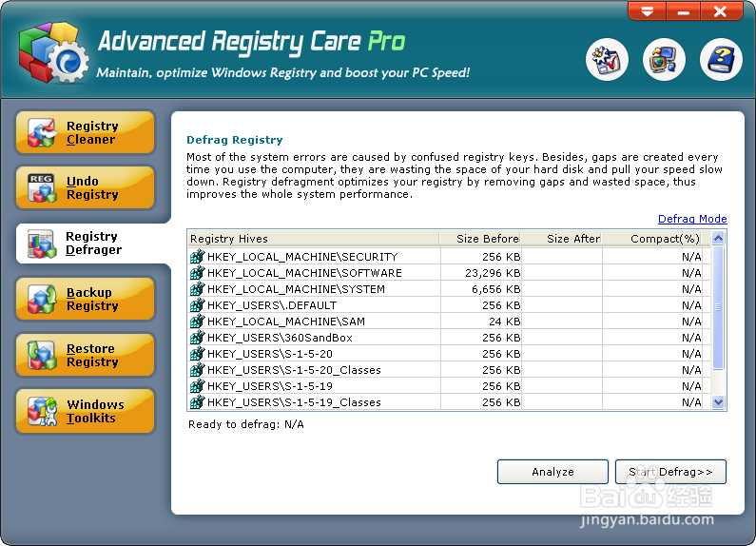Click the hive icon beside HKEY_LOCAL_MACHINE\SOFTWARE
Screen dimensions: 756x546
pos(197,273)
